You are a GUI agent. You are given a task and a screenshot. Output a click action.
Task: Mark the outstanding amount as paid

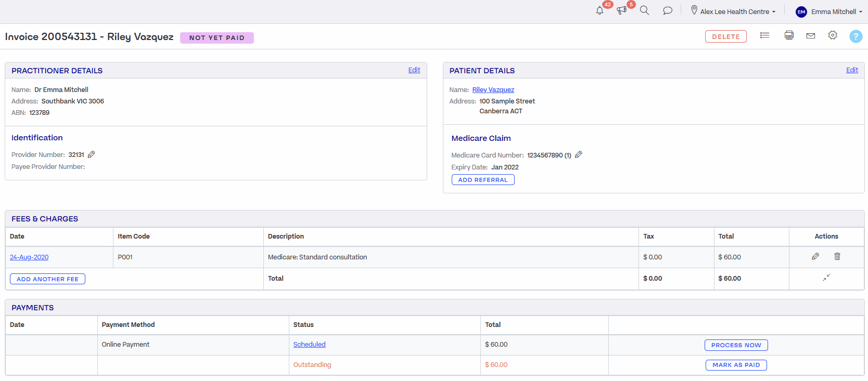click(x=736, y=365)
